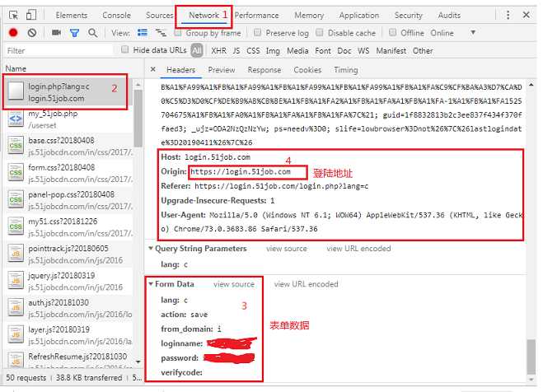
Task: Click the RefreshResume.js file icon
Action: (x=16, y=360)
